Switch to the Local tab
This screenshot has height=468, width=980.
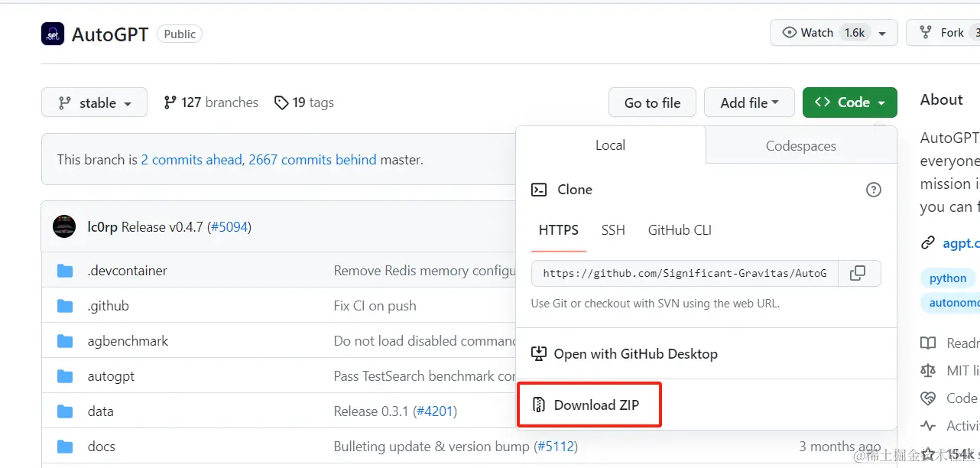[610, 145]
